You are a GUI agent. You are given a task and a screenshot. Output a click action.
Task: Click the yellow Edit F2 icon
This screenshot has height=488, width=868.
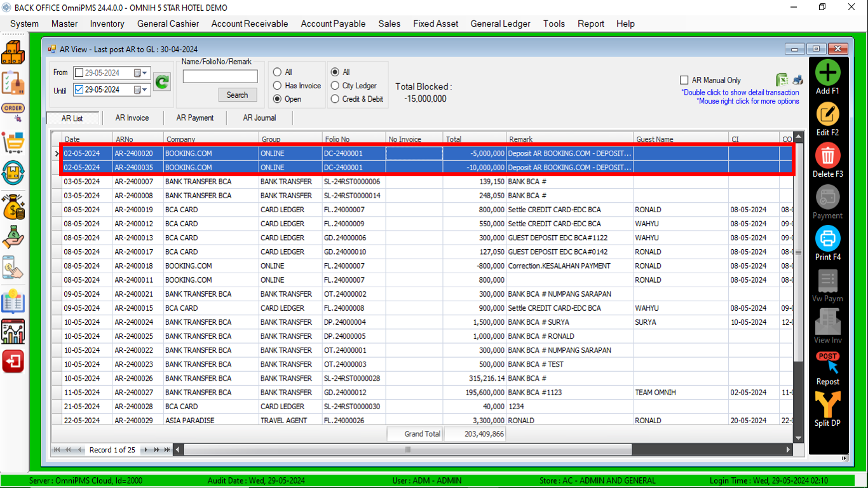click(827, 114)
